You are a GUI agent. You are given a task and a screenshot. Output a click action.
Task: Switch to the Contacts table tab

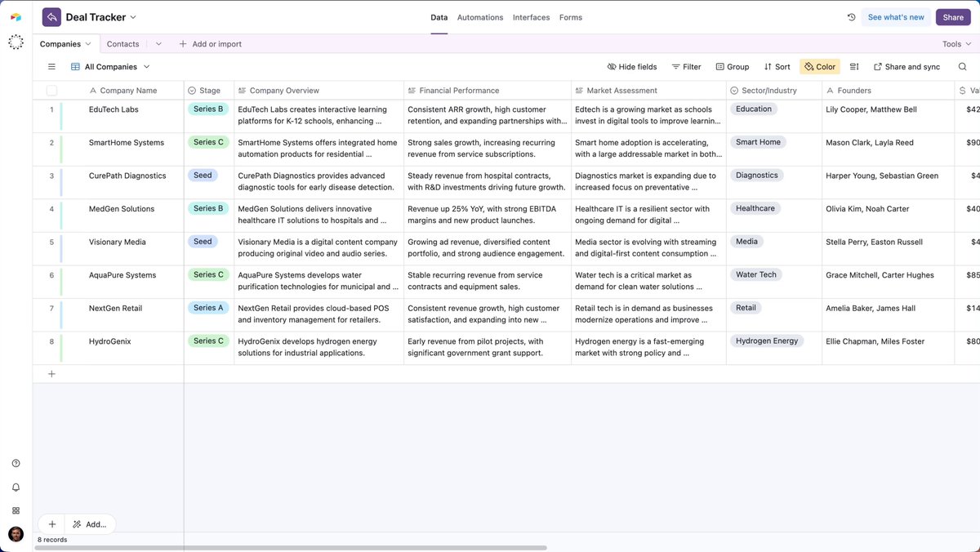click(x=122, y=44)
